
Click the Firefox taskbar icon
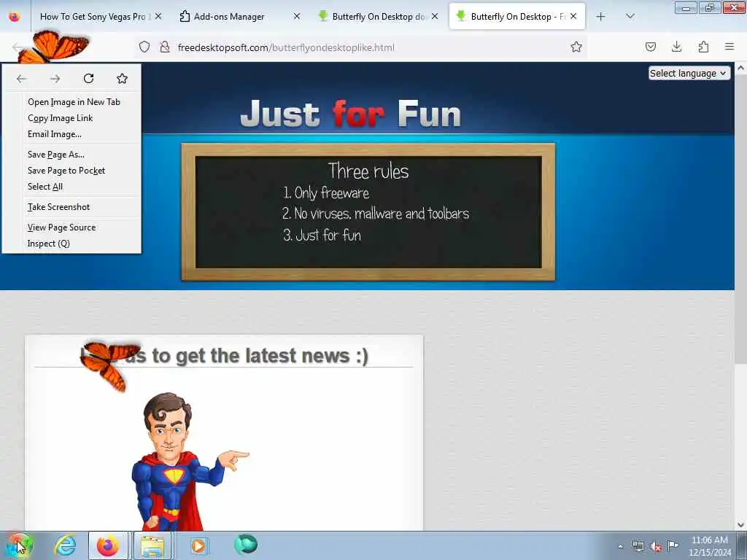click(x=108, y=545)
